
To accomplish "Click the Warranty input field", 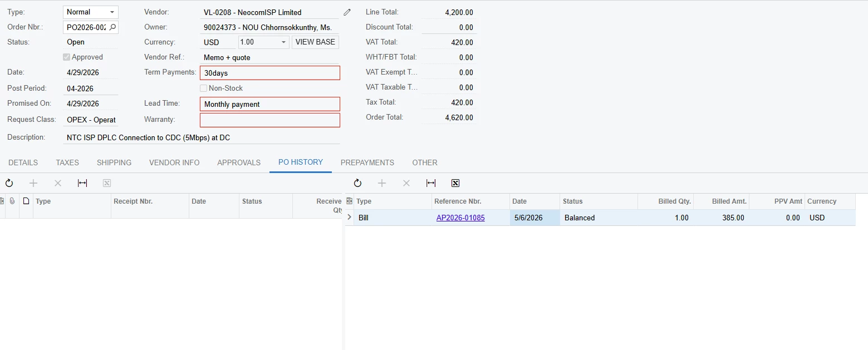I will tap(270, 120).
